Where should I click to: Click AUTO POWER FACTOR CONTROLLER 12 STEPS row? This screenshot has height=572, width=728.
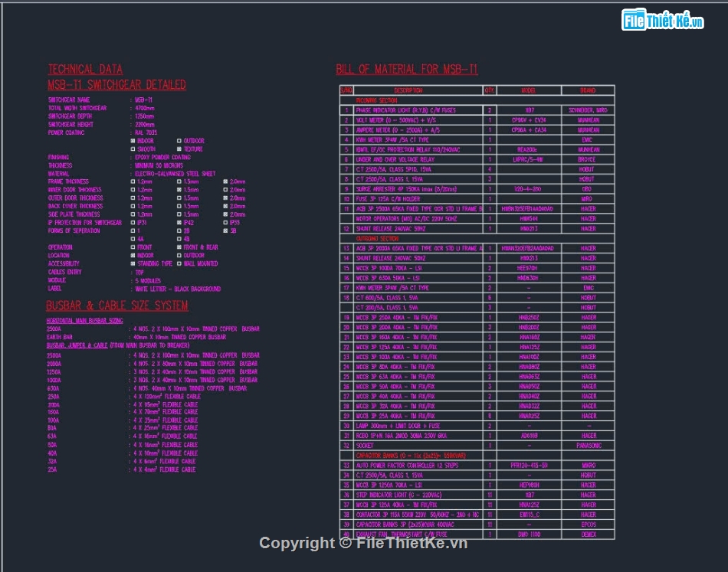point(477,466)
